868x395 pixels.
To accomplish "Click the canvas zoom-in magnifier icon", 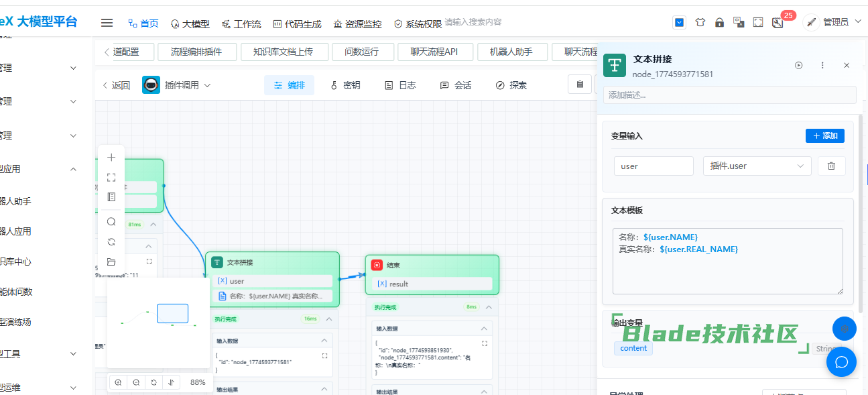I will (118, 382).
